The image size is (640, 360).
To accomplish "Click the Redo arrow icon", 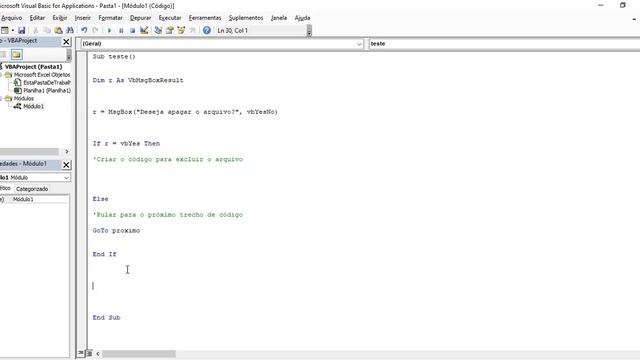I will [x=96, y=31].
